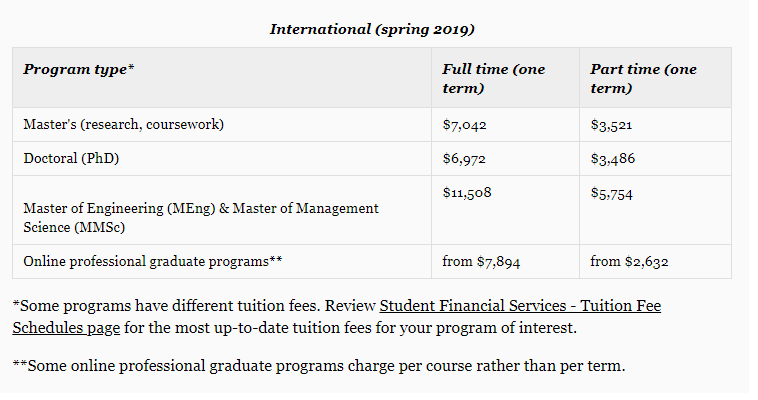Click the $3,521 part-time Master's fee

pos(611,125)
